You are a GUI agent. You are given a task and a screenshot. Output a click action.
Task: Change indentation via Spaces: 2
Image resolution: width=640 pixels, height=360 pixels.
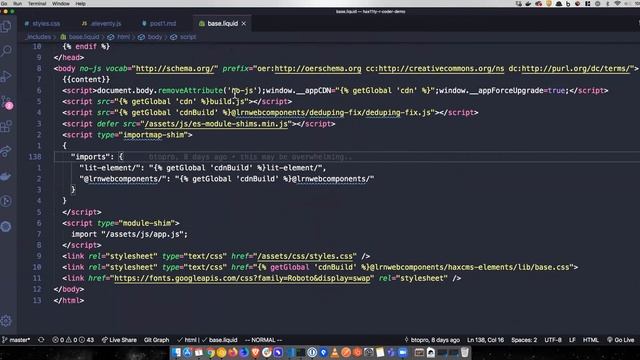click(524, 340)
